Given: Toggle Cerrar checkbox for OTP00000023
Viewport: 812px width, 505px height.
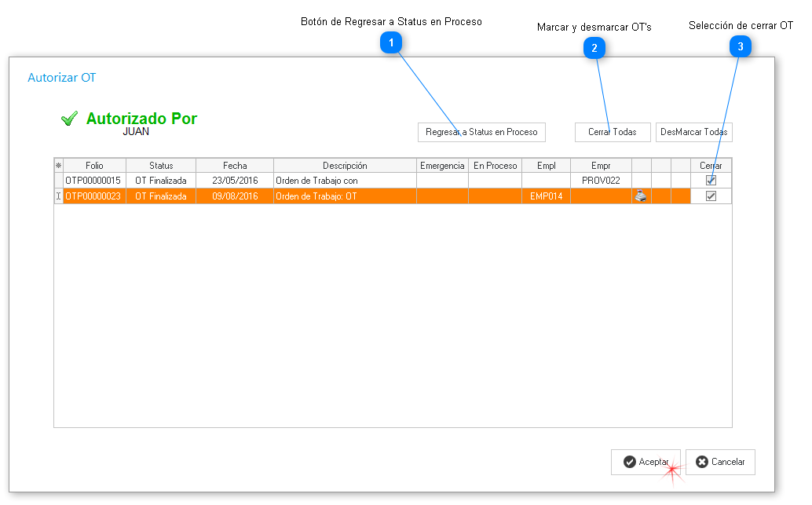Looking at the screenshot, I should click(711, 196).
